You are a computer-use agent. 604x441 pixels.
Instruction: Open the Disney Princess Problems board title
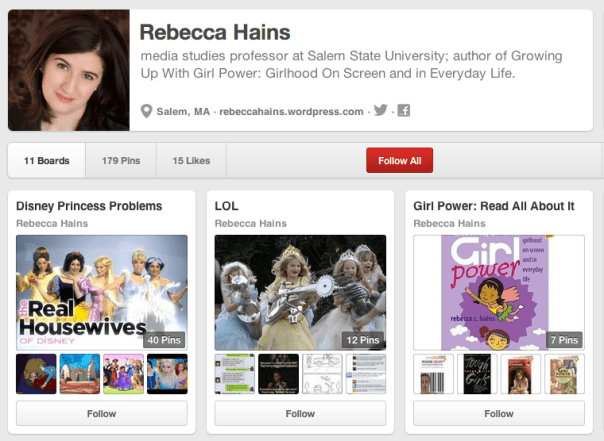89,206
